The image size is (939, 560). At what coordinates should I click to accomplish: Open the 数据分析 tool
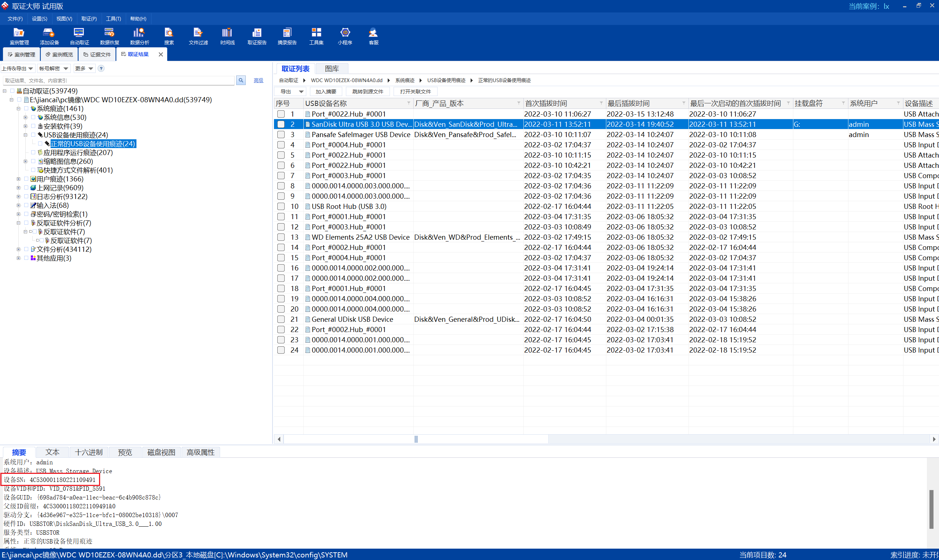click(139, 37)
